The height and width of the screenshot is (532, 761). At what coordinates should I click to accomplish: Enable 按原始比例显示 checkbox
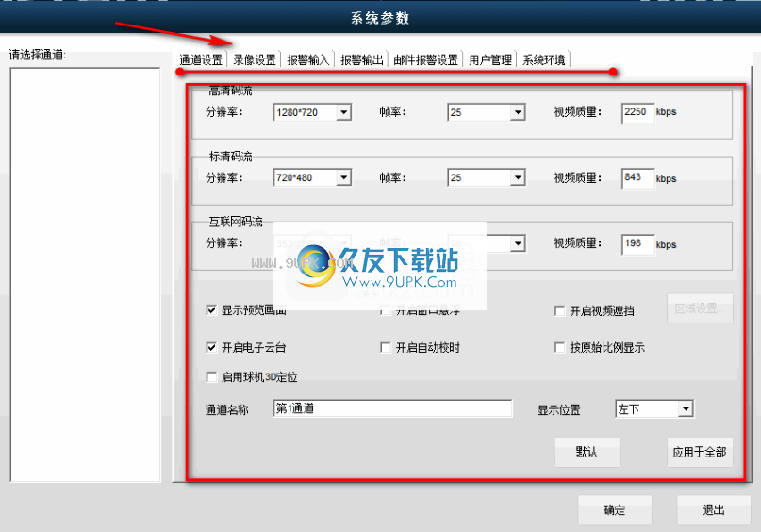(559, 347)
